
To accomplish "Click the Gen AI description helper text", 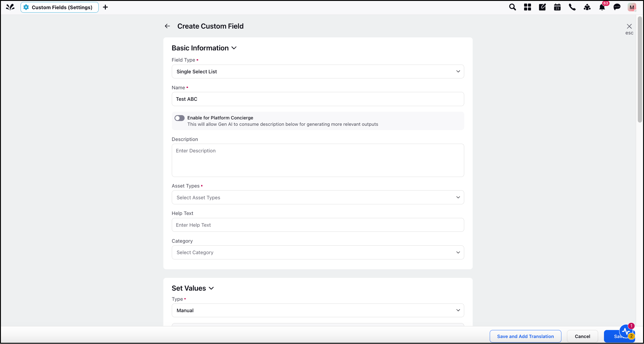I will (x=283, y=124).
